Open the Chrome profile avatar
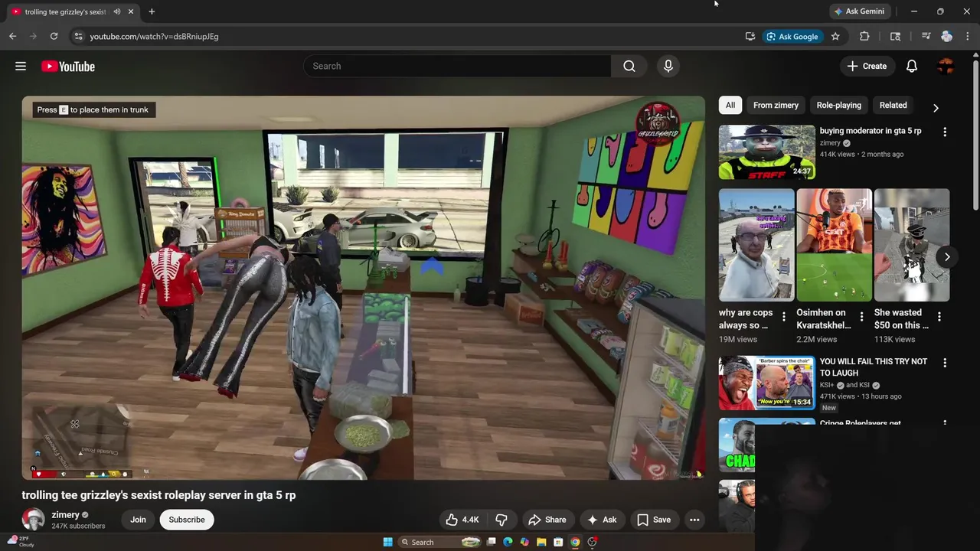 click(x=947, y=36)
